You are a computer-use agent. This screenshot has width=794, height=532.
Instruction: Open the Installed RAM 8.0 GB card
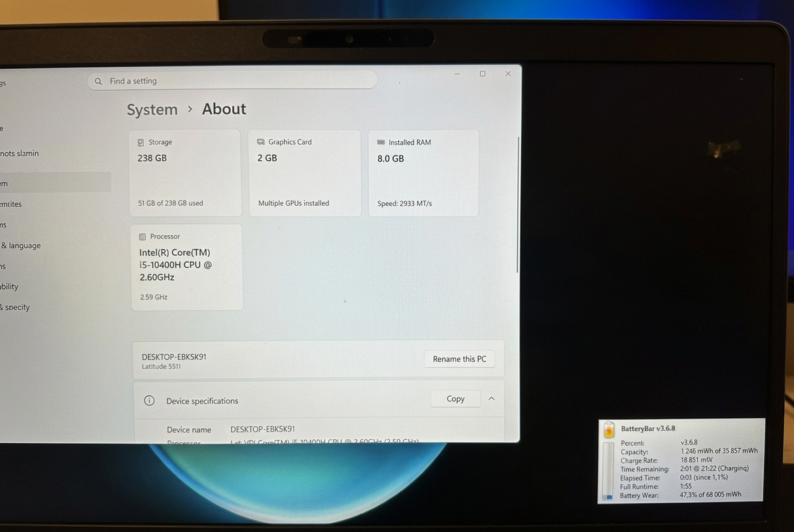coord(424,173)
